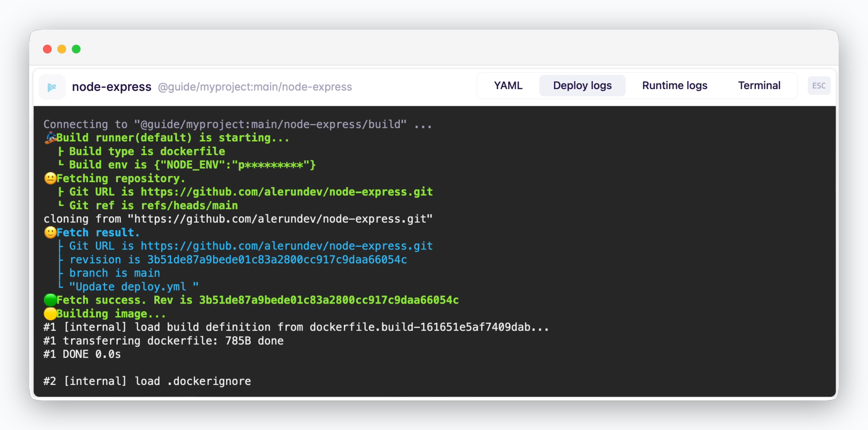The image size is (868, 430).
Task: Click 'Build type is dockerfile' line
Action: point(147,151)
